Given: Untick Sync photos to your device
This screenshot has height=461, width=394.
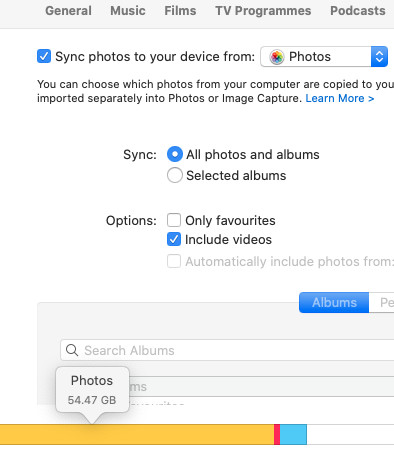Looking at the screenshot, I should (44, 56).
